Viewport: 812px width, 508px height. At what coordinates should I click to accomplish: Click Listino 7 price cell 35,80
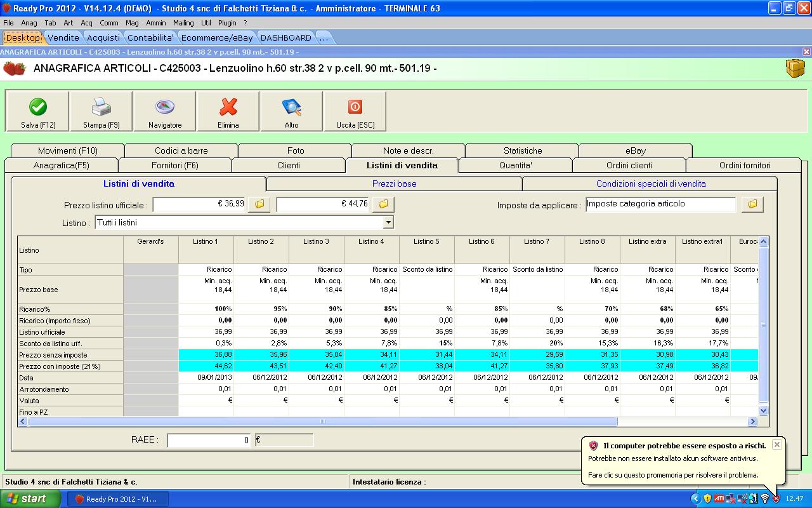[x=537, y=366]
